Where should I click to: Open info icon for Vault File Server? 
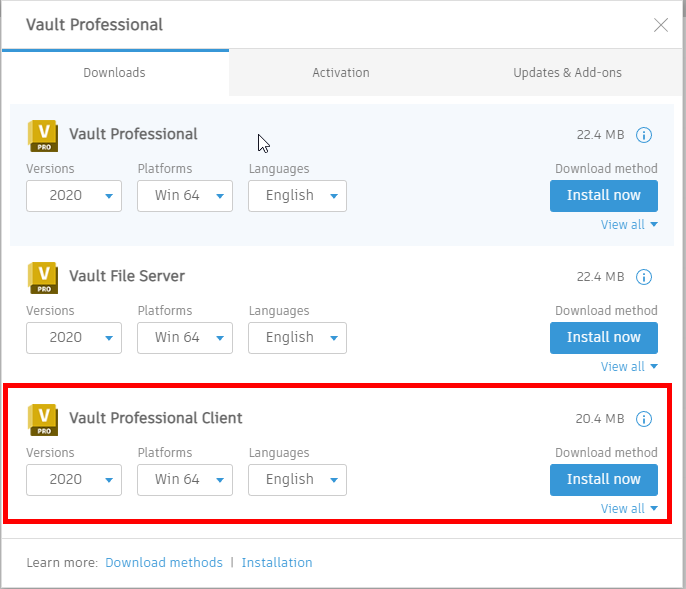click(x=644, y=277)
